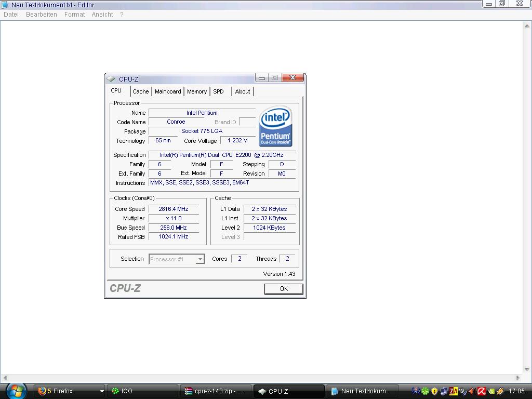
Task: Click the Package value 'Socket 775 LGA'
Action: 202,131
